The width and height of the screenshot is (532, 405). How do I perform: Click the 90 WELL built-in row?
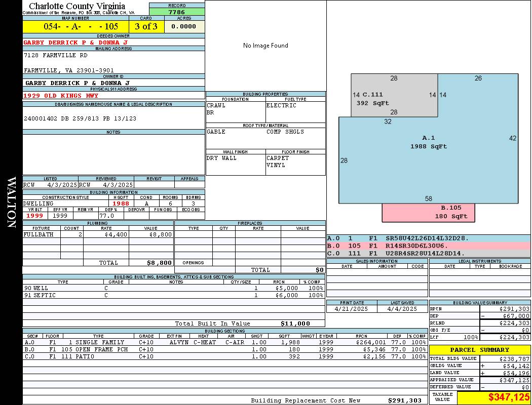coord(174,289)
